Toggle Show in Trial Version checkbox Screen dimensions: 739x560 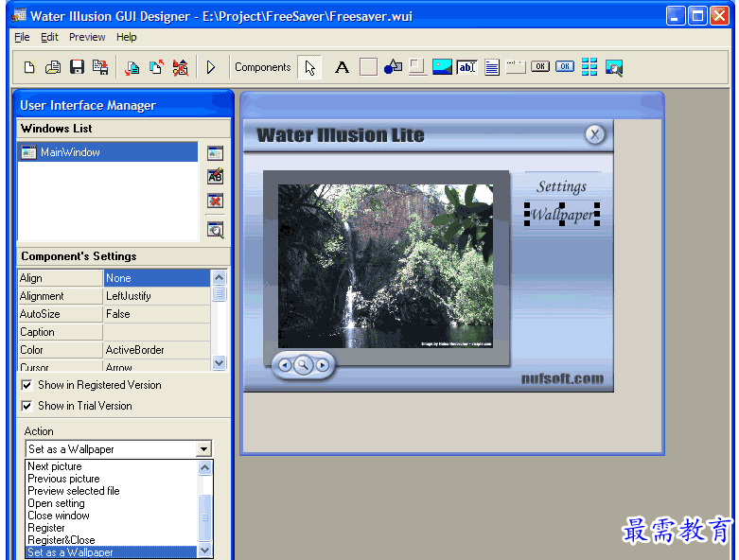pyautogui.click(x=26, y=406)
